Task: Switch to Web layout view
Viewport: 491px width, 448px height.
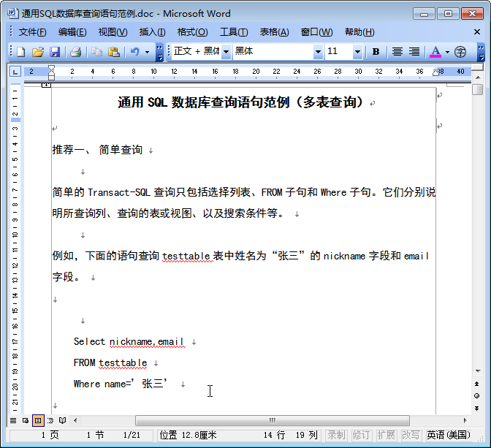Action: [26, 420]
